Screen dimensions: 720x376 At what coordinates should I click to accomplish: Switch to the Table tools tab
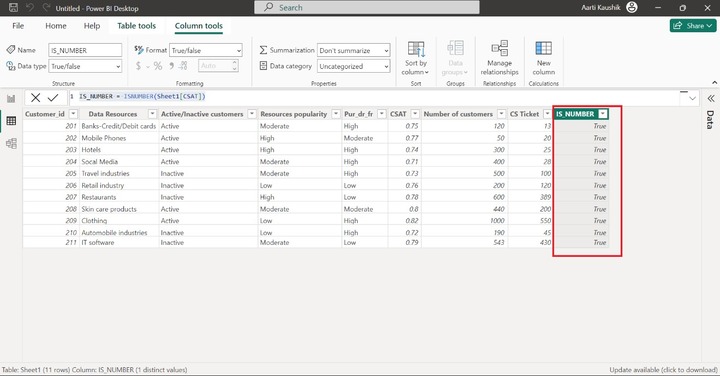click(136, 26)
